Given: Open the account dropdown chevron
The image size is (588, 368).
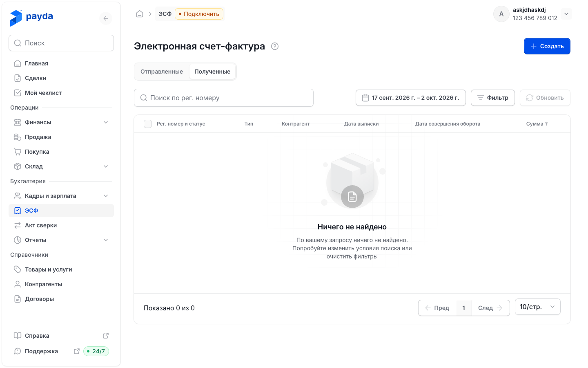Looking at the screenshot, I should tap(566, 14).
